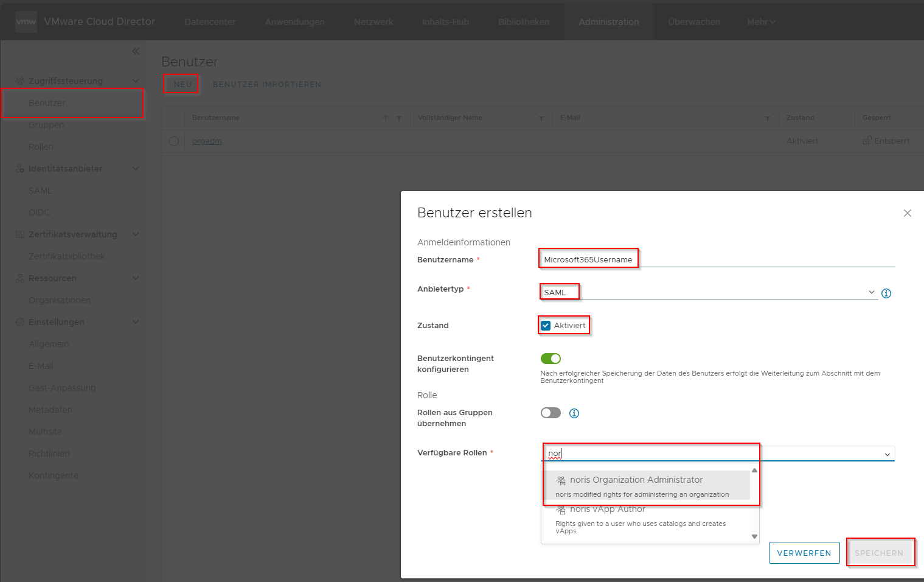Select Benutzer in the sidebar
This screenshot has width=924, height=582.
click(x=47, y=103)
